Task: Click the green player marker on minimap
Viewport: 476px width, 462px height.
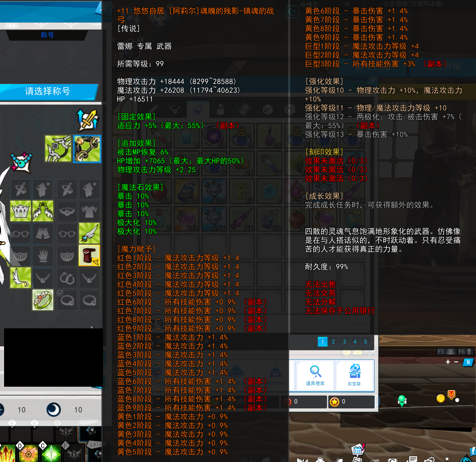Action: point(402,401)
